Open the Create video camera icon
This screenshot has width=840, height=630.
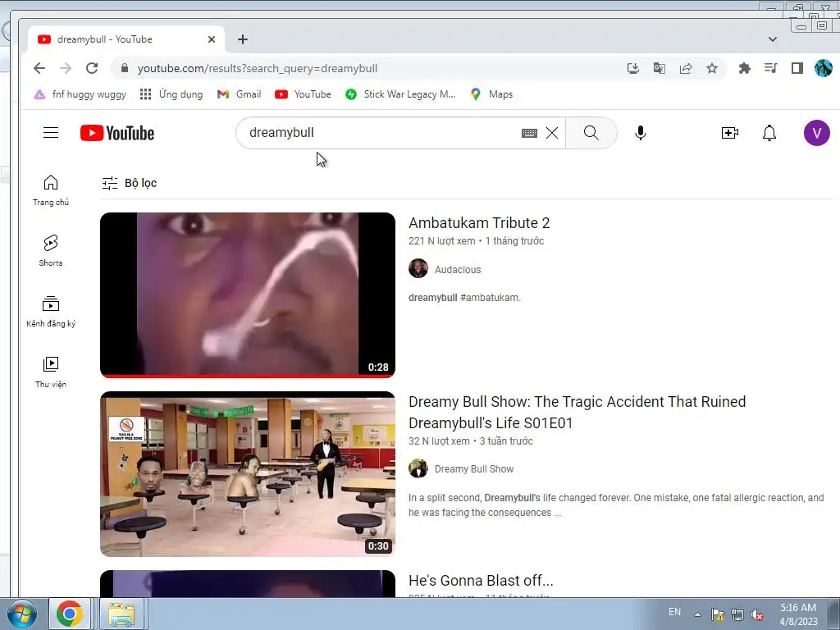point(729,133)
